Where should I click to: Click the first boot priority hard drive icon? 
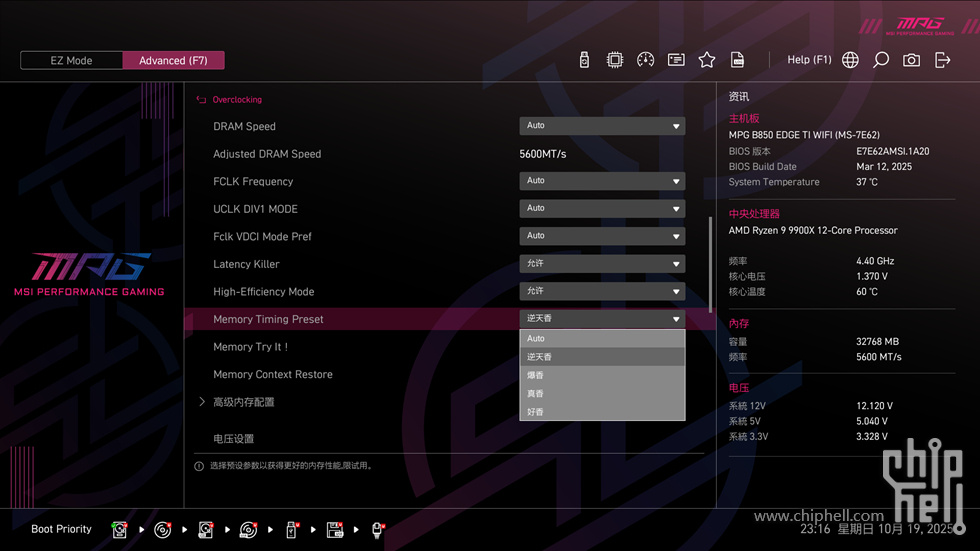click(x=120, y=530)
